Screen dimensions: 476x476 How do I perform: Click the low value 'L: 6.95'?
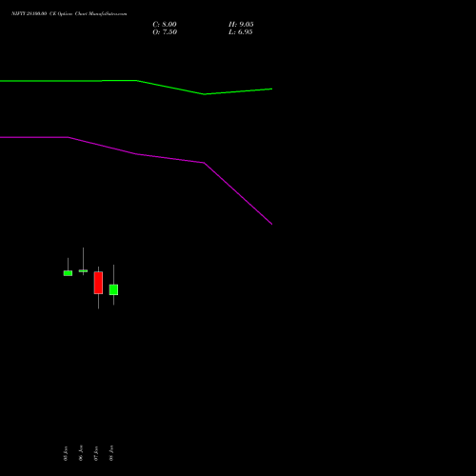tap(241, 32)
